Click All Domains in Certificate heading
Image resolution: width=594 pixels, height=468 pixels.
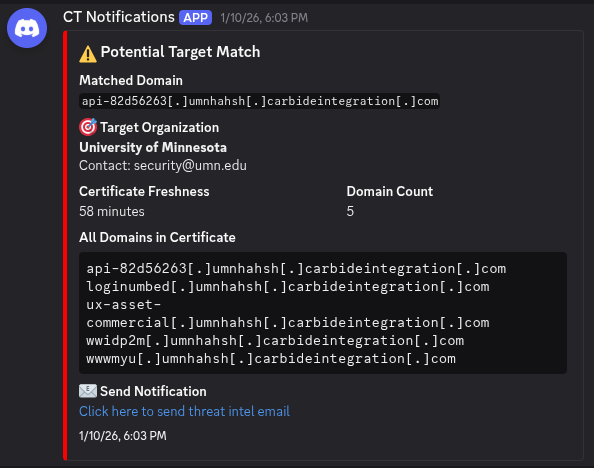[x=157, y=237]
